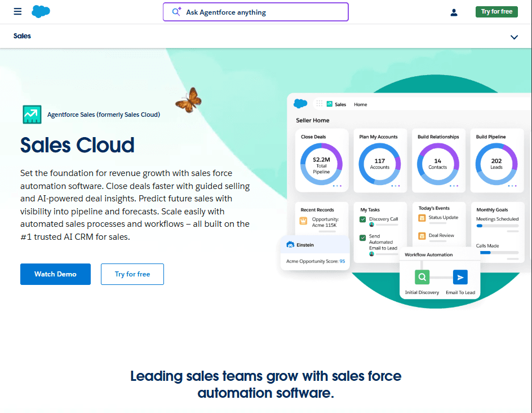
Task: Click the Today's Events card title
Action: coord(434,208)
